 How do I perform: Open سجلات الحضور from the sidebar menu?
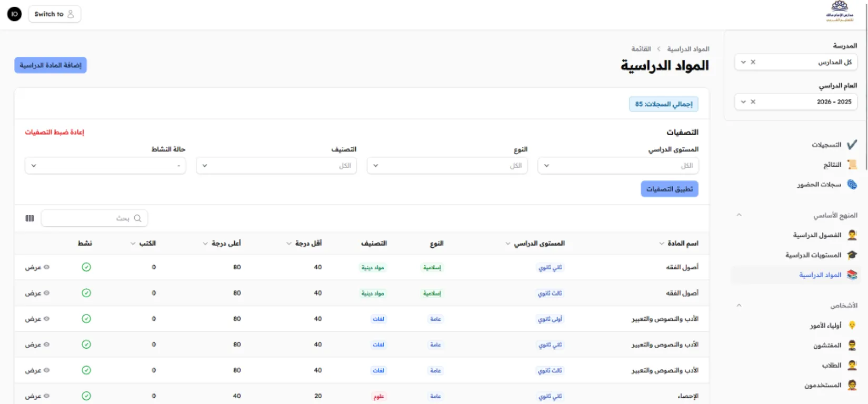click(819, 185)
